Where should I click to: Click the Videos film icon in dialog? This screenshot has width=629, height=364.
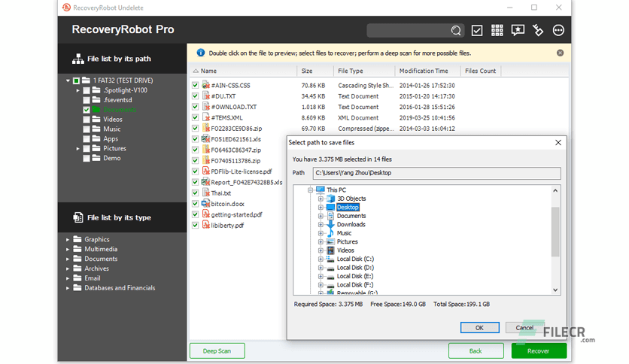pyautogui.click(x=330, y=250)
